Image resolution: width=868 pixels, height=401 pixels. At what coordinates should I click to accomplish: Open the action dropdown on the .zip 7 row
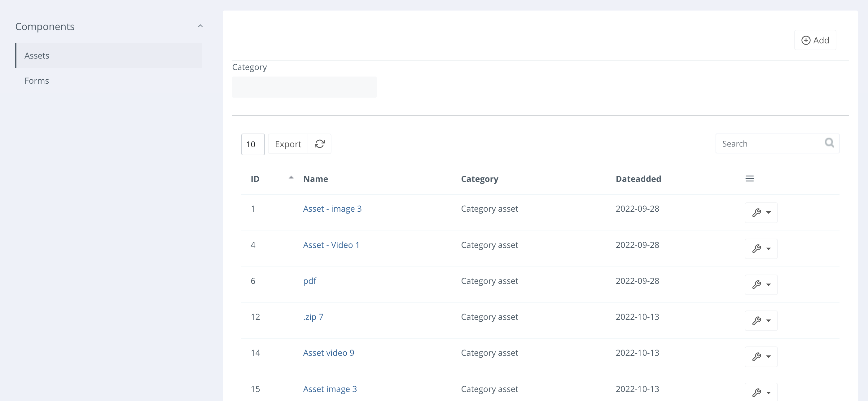coord(769,320)
